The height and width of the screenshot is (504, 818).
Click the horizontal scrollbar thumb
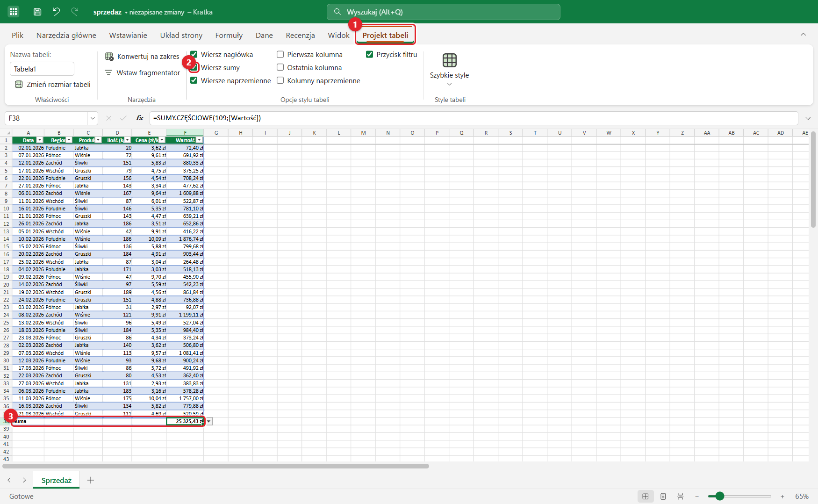coord(216,466)
